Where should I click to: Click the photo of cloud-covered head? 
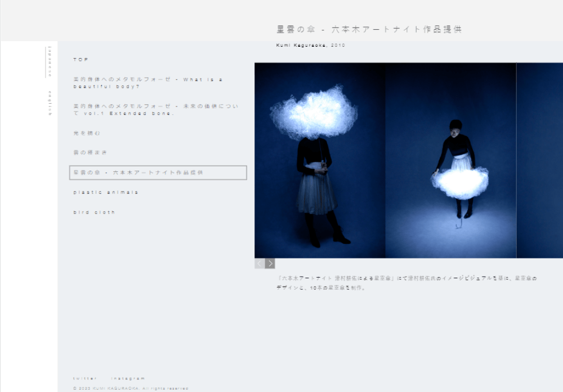coord(320,161)
